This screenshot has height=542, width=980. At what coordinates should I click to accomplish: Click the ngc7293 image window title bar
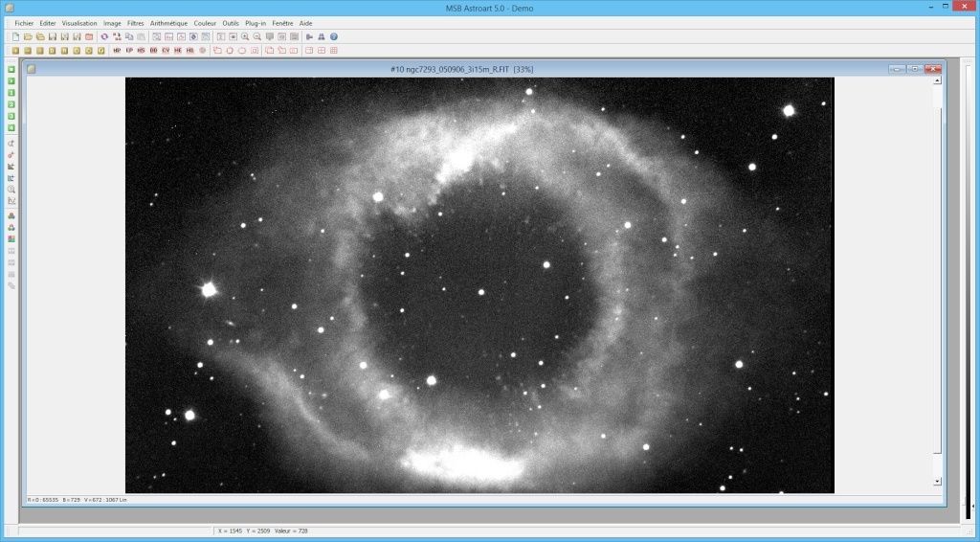(x=461, y=69)
